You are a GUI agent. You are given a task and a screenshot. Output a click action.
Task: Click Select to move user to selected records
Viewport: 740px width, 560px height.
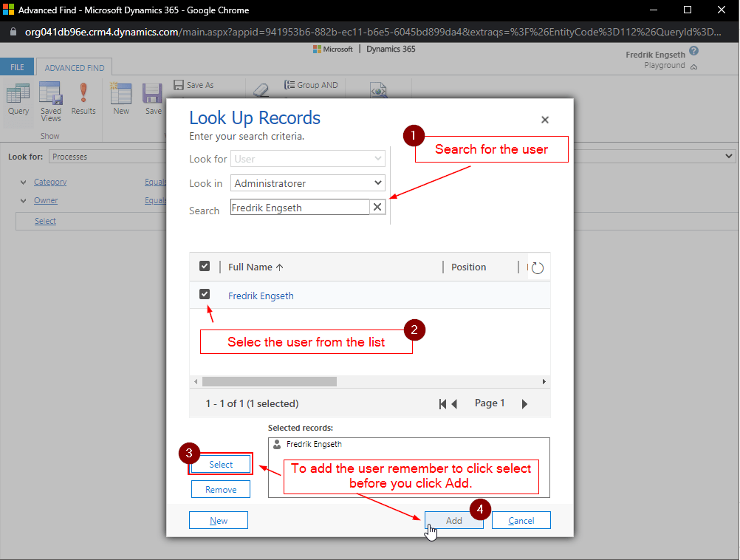(220, 463)
